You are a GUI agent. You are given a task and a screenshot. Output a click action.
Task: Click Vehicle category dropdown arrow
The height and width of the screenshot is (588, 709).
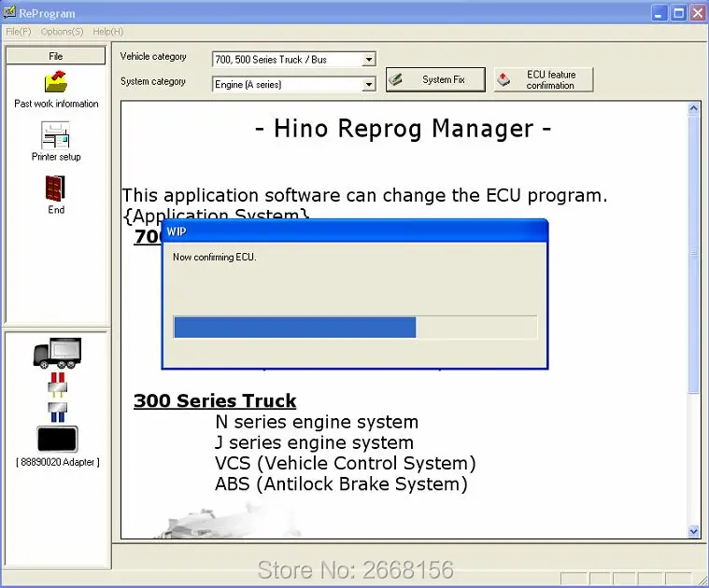[x=369, y=59]
